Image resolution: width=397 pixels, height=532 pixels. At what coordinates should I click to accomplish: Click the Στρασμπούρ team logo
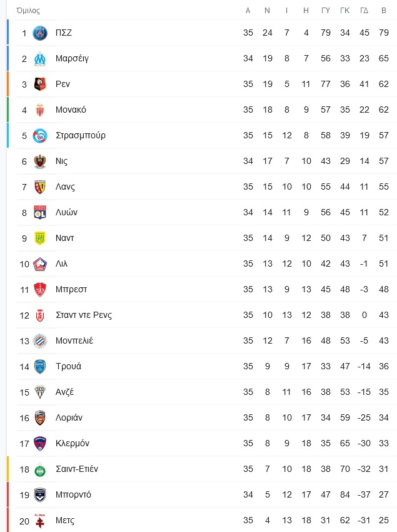click(40, 136)
